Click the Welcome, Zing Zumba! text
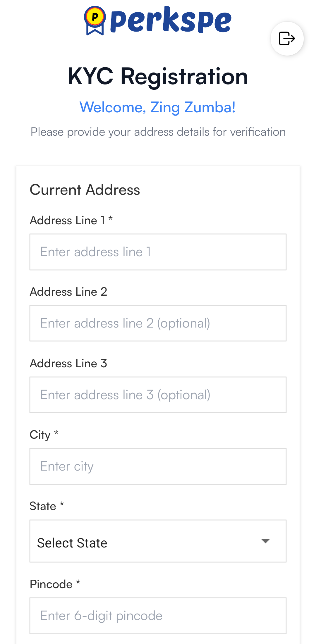The width and height of the screenshot is (316, 644). click(x=157, y=107)
